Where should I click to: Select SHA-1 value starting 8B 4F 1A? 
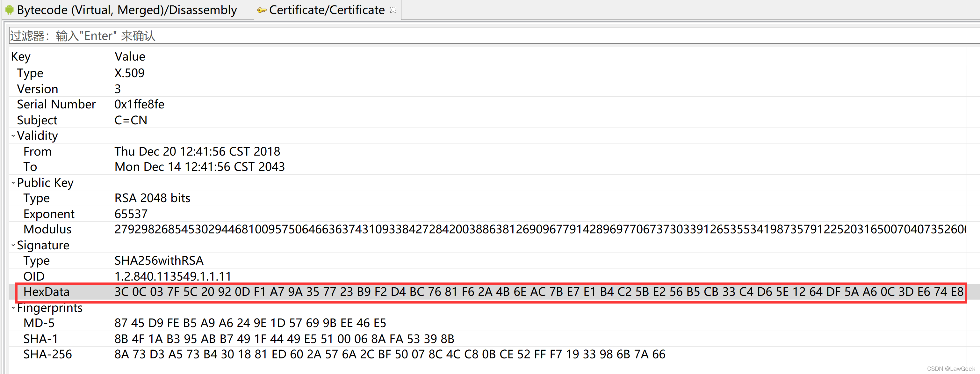pos(284,339)
